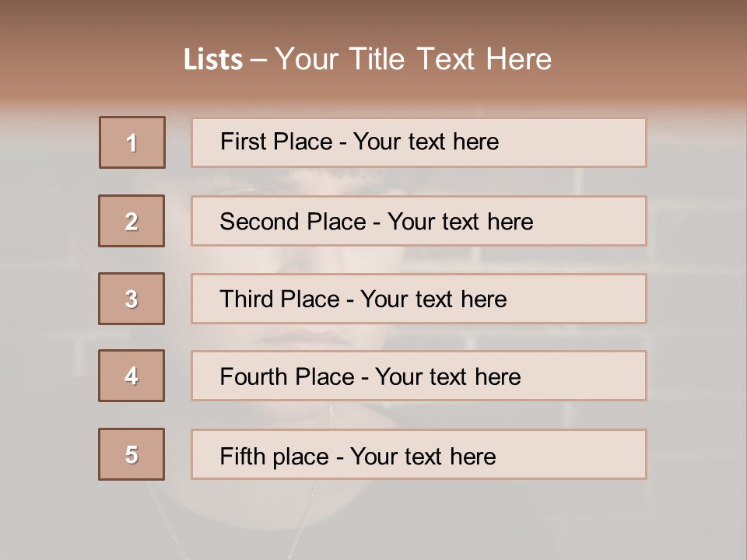Viewport: 747px width, 560px height.
Task: Click the word 'Second' in the list
Action: point(260,222)
